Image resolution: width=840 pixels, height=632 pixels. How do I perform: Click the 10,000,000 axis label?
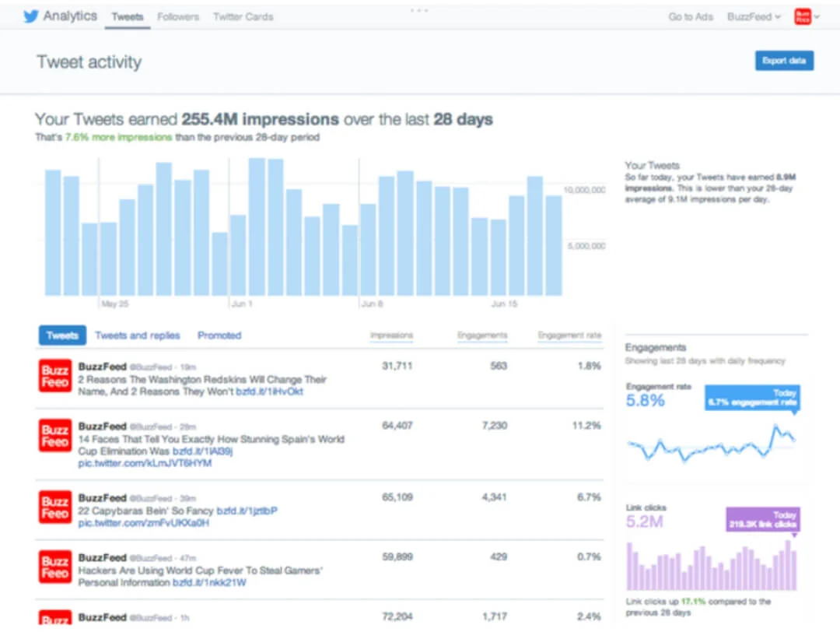(584, 190)
